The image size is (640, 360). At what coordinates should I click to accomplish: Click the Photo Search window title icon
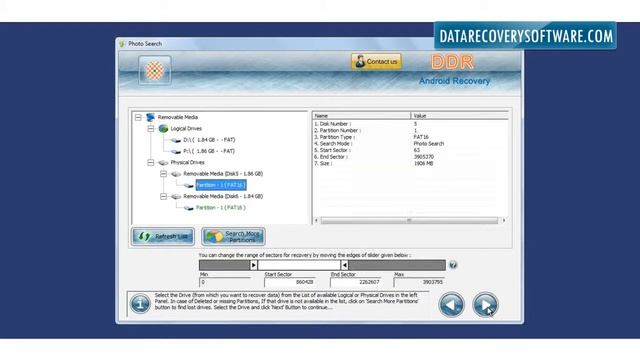point(122,44)
